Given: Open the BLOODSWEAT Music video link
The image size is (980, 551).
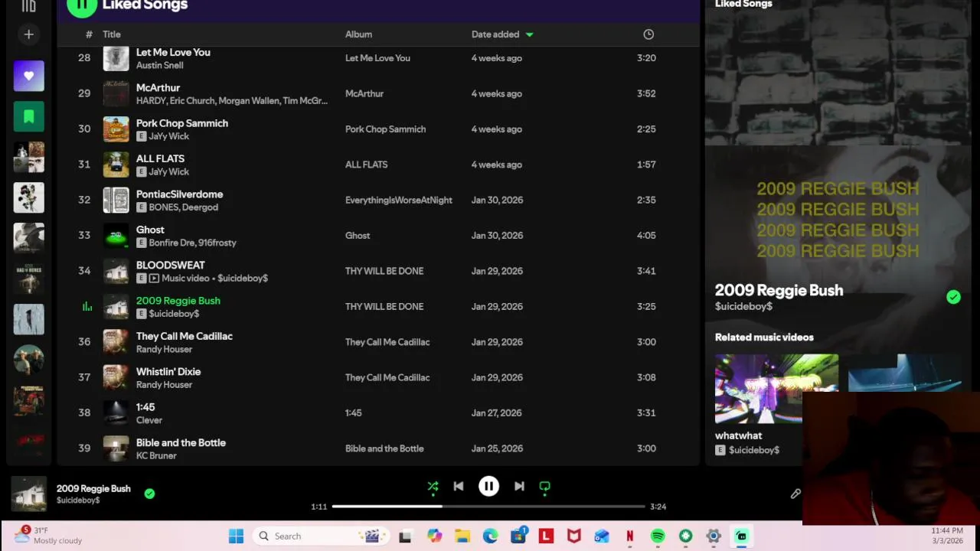Looking at the screenshot, I should (187, 278).
